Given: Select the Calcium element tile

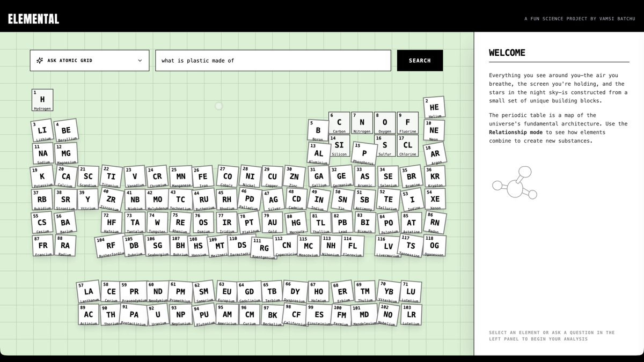Looking at the screenshot, I should pos(65,177).
